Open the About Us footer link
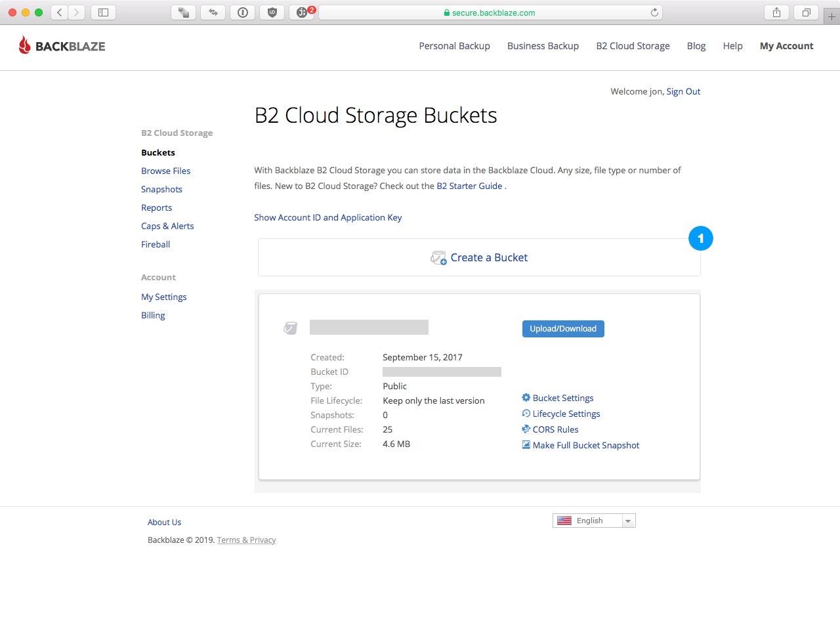 tap(164, 522)
